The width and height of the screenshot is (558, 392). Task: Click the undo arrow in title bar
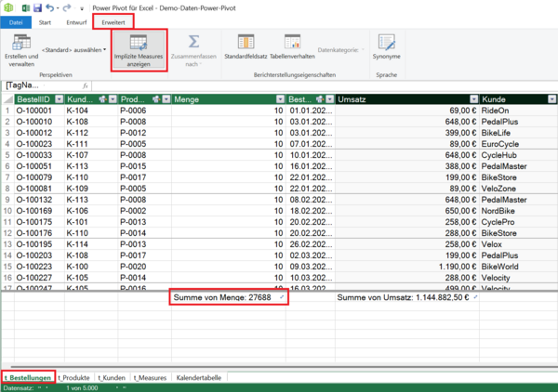(49, 7)
